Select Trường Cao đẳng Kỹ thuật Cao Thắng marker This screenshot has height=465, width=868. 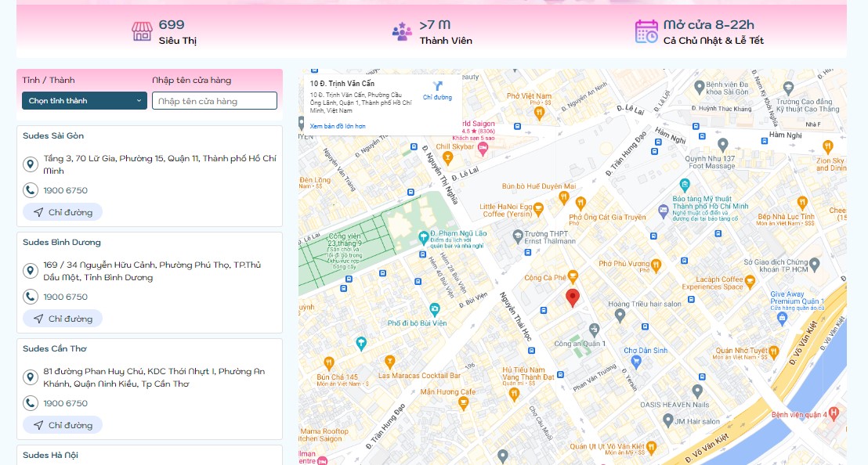[788, 88]
